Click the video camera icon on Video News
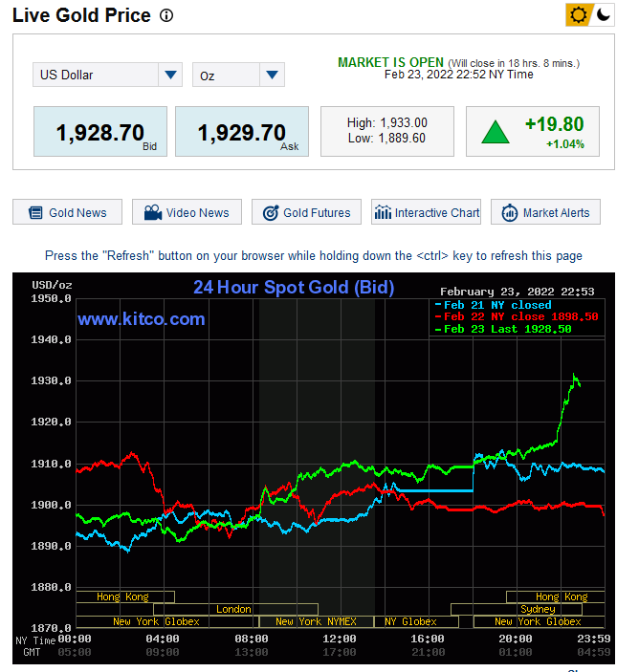 tap(153, 212)
